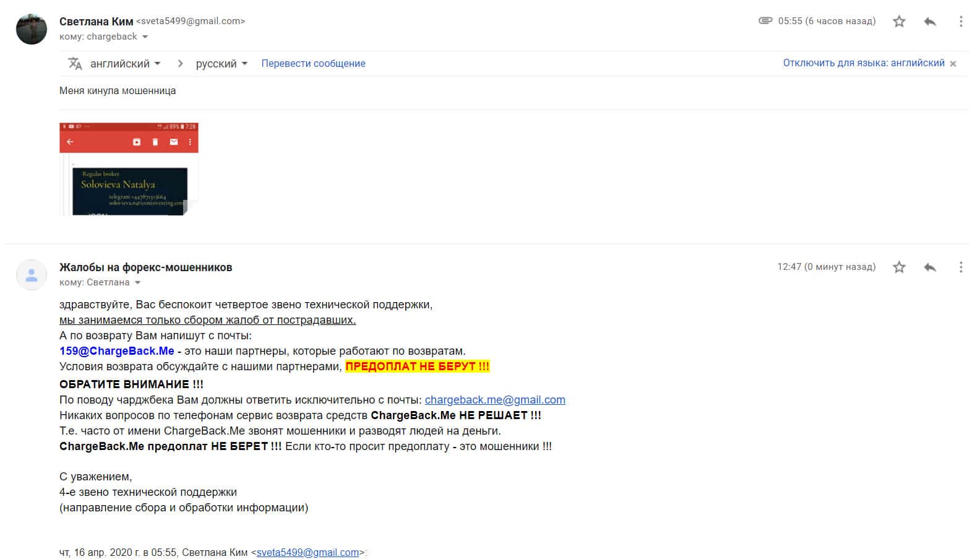The height and width of the screenshot is (559, 980).
Task: Click the attachment paperclip icon near 05:55
Action: tap(765, 20)
